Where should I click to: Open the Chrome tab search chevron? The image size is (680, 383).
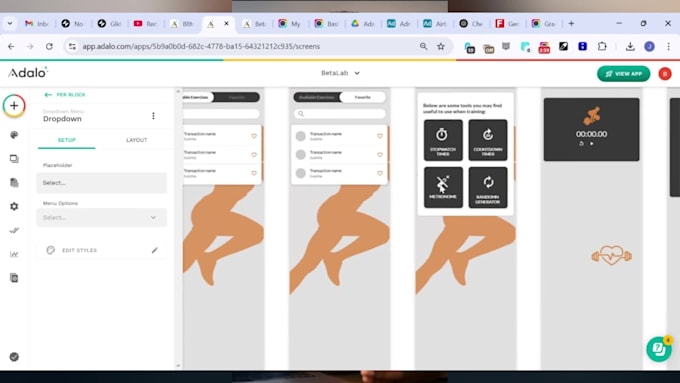coord(10,23)
